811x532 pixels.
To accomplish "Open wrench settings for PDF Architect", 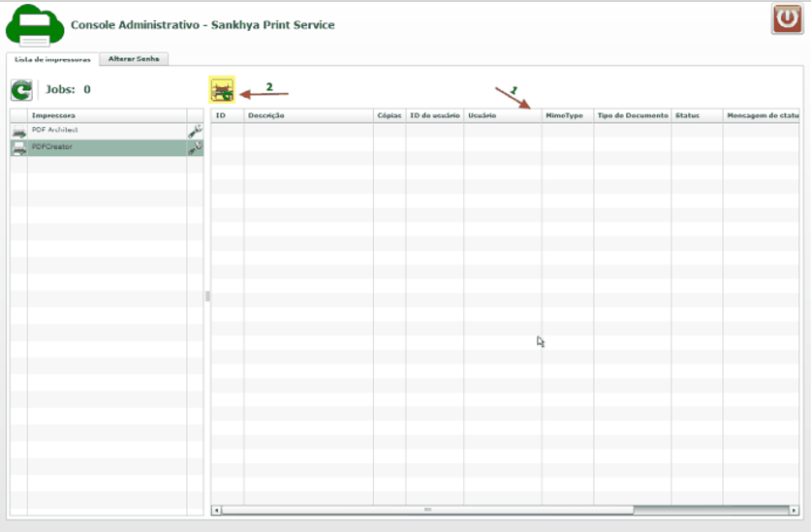I will (x=195, y=131).
